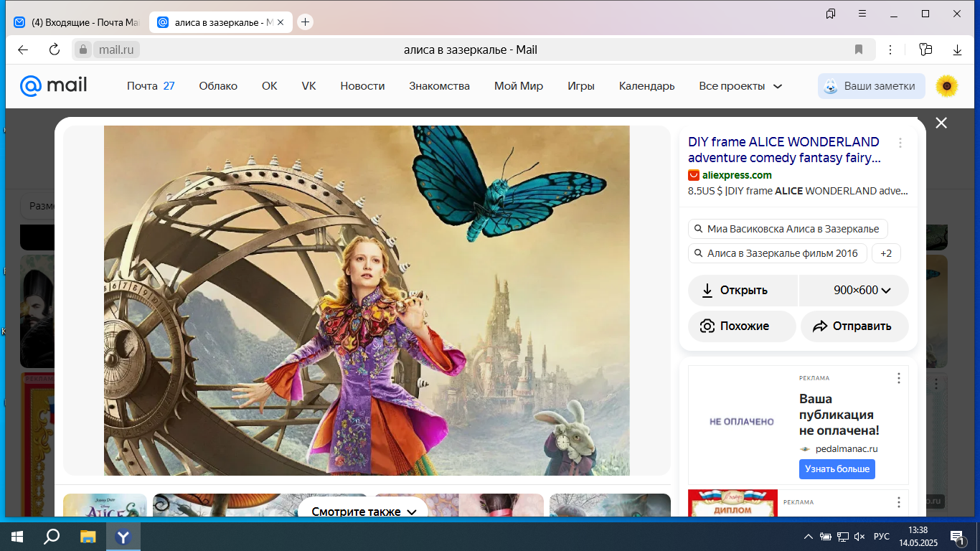Screen dimensions: 980x551
Task: Expand the Все проекты menu
Action: [740, 86]
